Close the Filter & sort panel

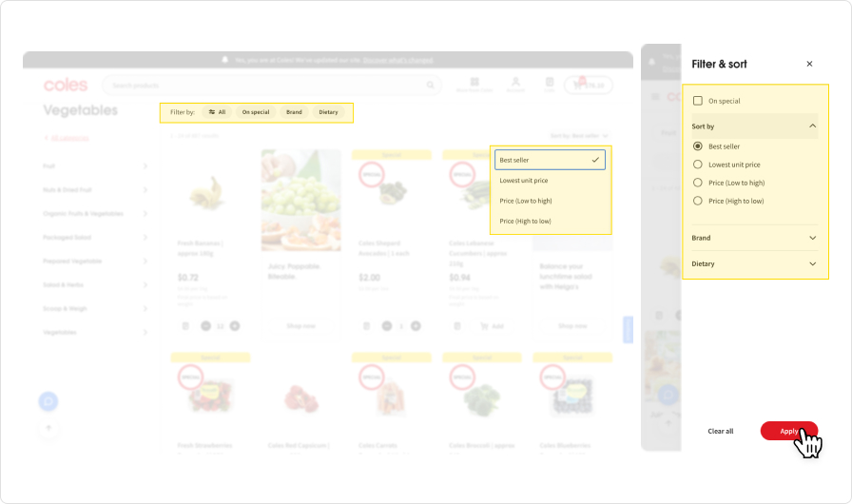click(x=809, y=64)
